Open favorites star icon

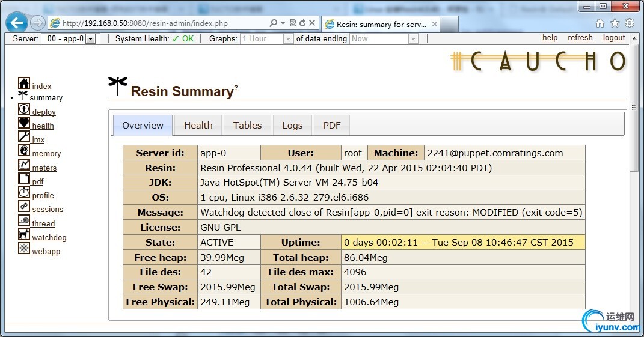pyautogui.click(x=615, y=23)
